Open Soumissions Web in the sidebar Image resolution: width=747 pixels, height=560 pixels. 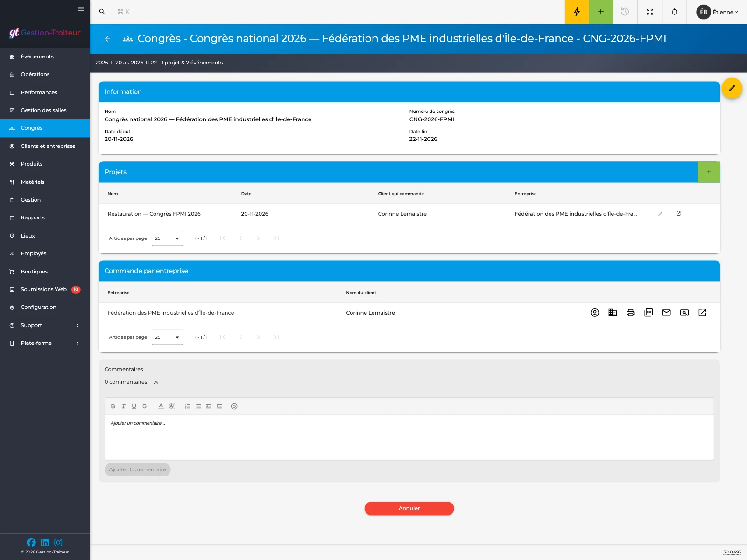coord(45,289)
